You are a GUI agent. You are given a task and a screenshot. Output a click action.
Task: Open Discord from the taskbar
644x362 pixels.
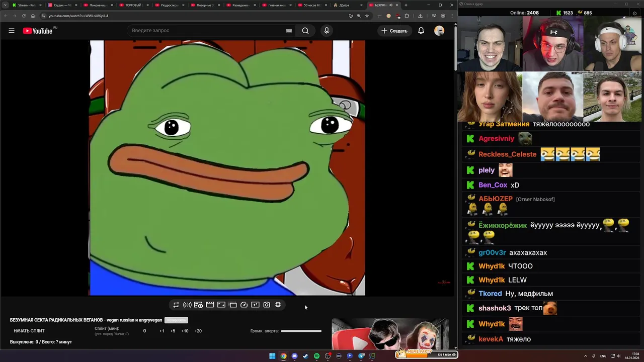coord(294,356)
